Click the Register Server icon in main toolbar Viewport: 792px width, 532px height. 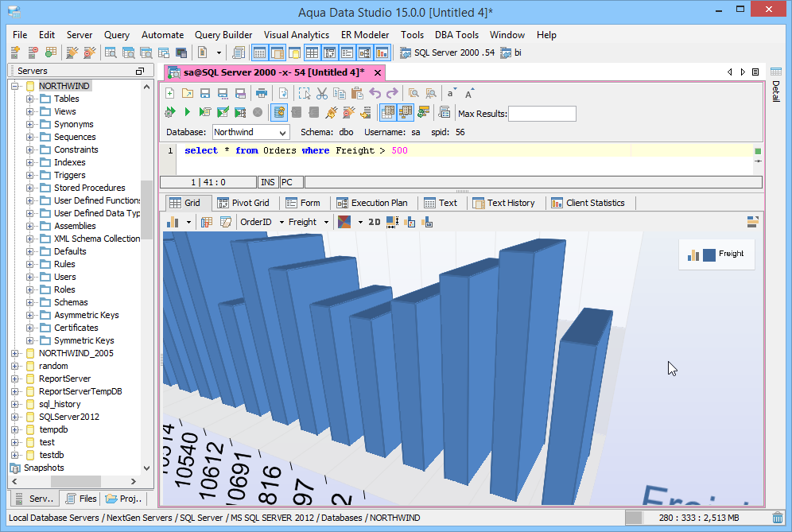pos(15,52)
